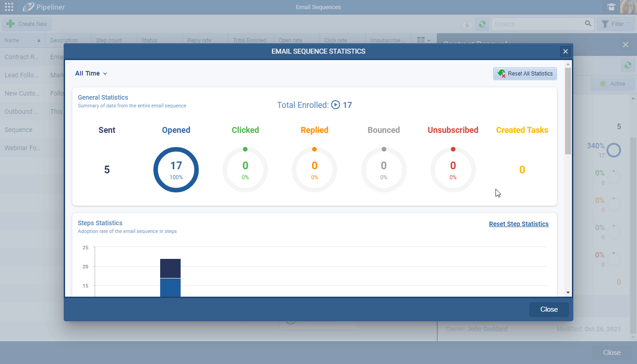Click the Reset Step Statistics link
637x364 pixels.
[x=519, y=223]
